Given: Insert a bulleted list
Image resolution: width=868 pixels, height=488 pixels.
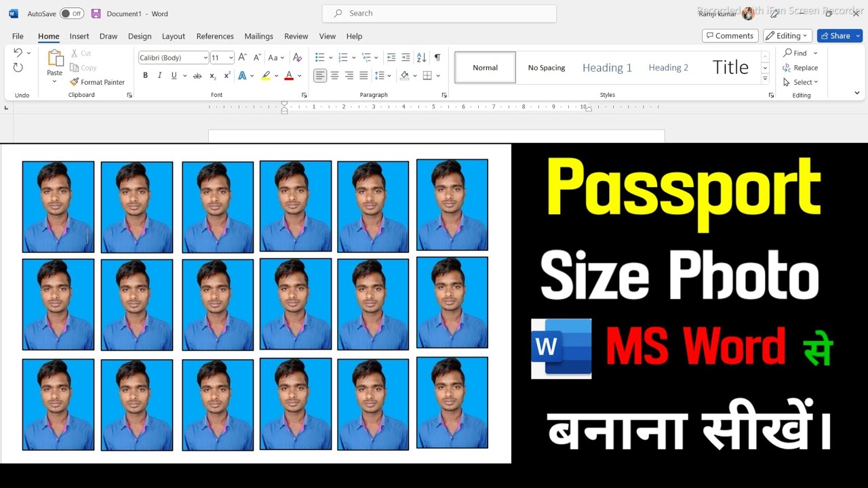Looking at the screenshot, I should click(x=320, y=58).
